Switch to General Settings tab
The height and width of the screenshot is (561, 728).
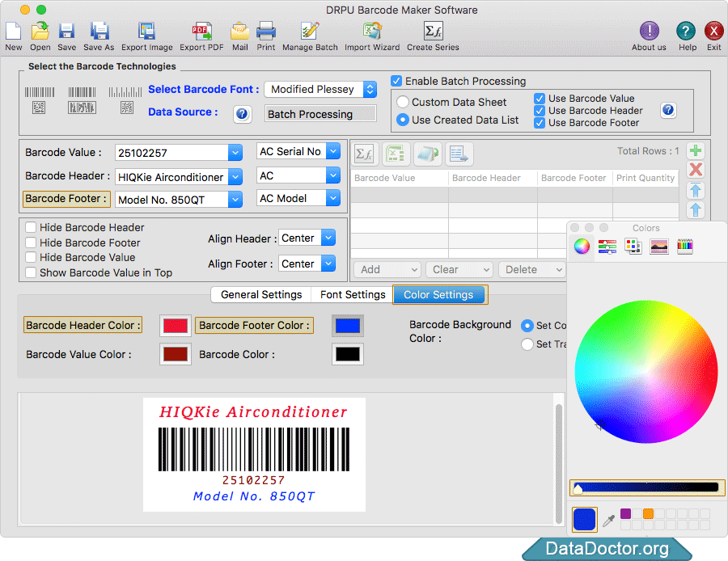pyautogui.click(x=261, y=295)
